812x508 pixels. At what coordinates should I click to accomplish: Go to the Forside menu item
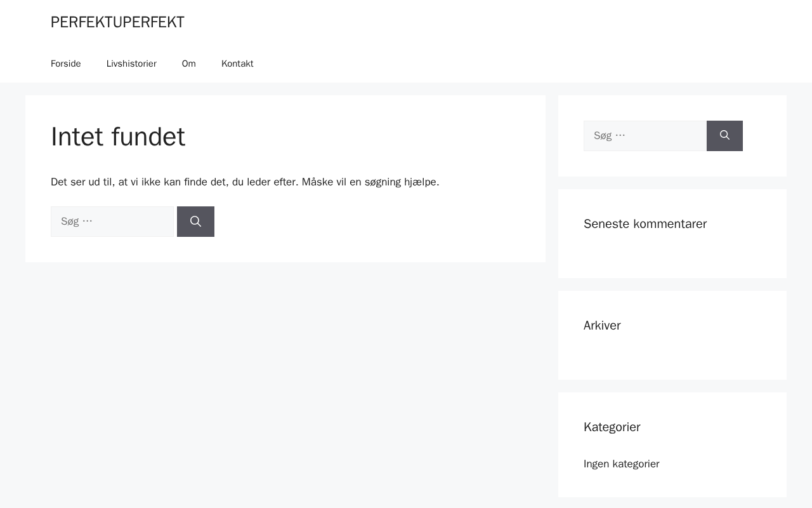click(66, 63)
